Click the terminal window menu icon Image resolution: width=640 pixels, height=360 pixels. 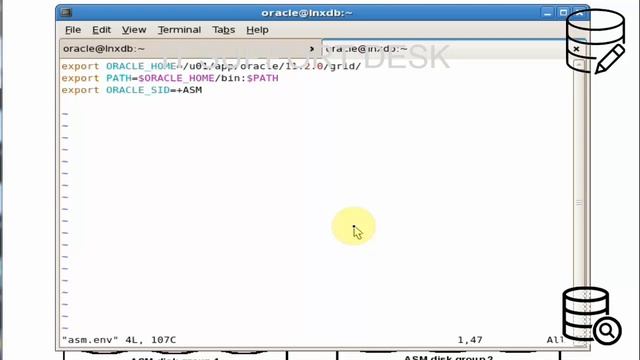tap(66, 13)
